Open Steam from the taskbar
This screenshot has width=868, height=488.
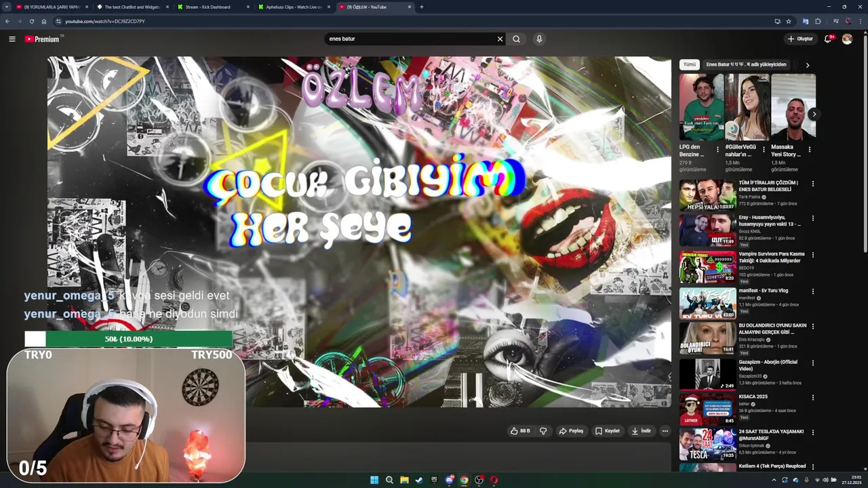coord(419,480)
